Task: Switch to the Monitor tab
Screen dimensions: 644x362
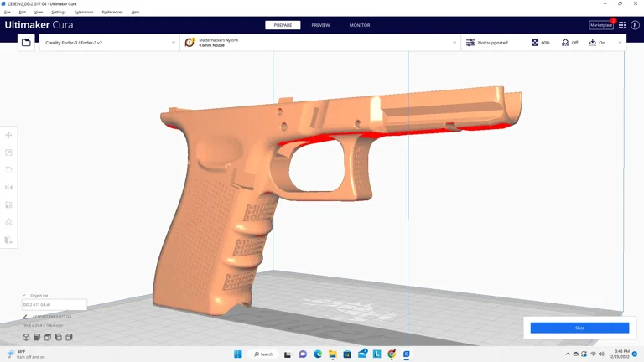Action: (x=360, y=25)
